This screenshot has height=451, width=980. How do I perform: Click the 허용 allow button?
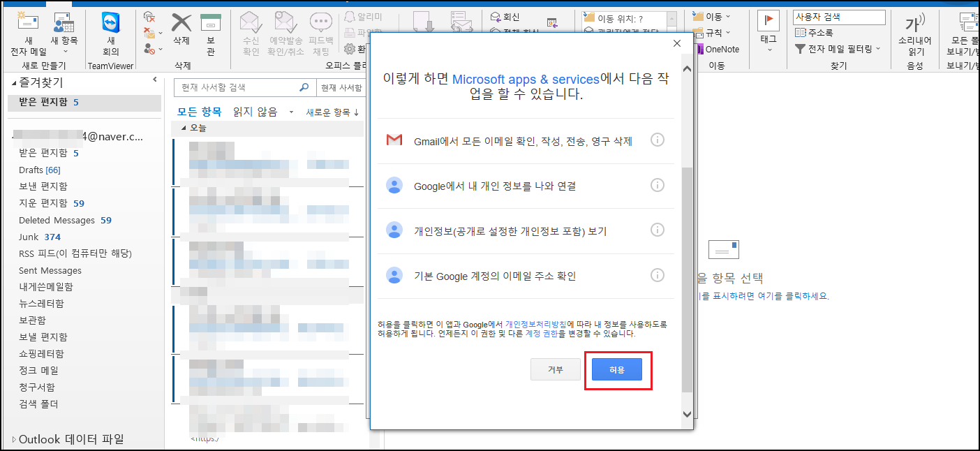pyautogui.click(x=617, y=369)
